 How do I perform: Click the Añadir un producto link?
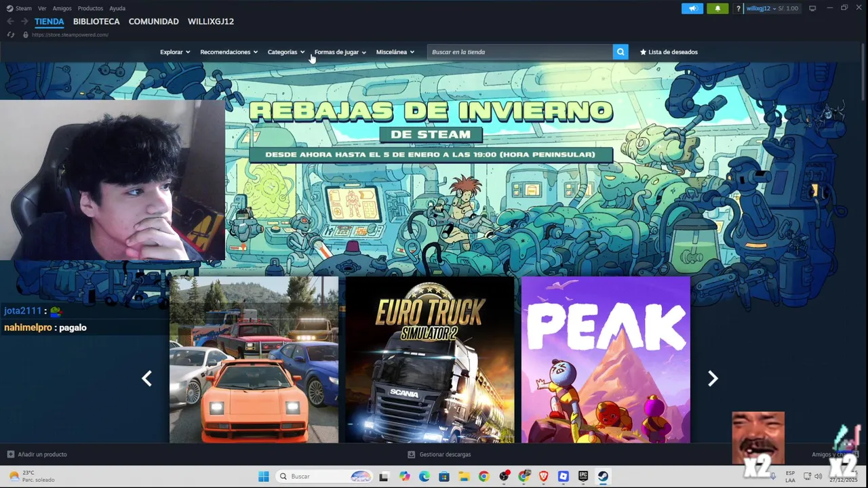(42, 454)
